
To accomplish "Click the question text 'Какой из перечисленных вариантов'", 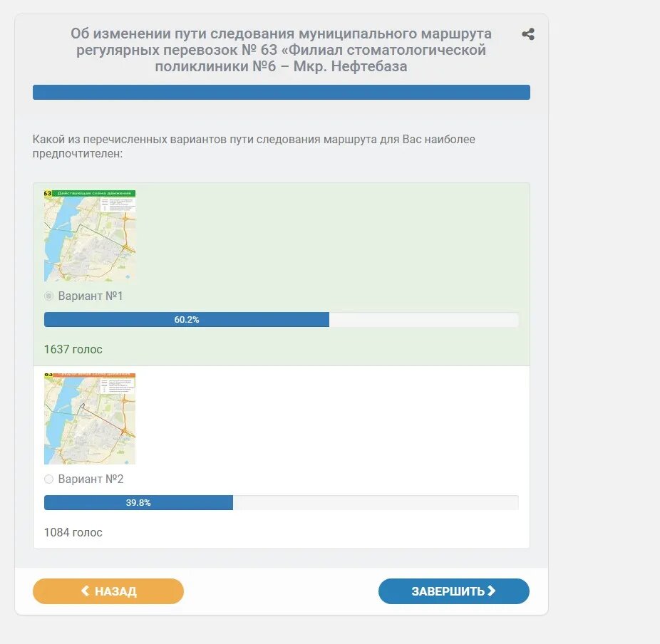I will click(x=254, y=146).
